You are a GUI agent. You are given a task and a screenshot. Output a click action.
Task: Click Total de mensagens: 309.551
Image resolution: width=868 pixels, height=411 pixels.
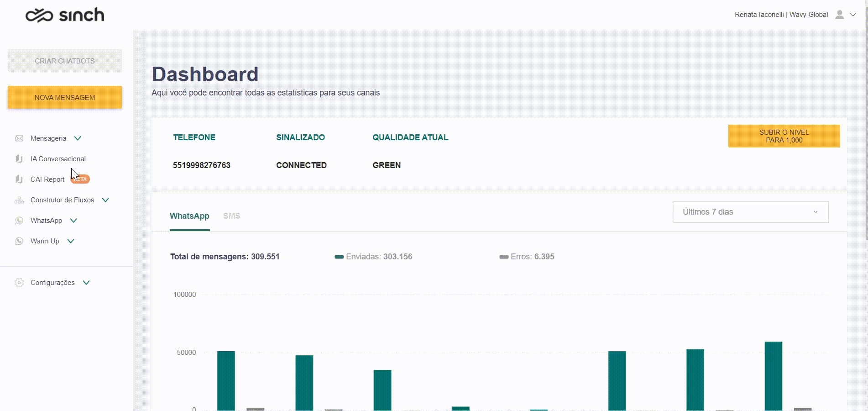coord(225,257)
